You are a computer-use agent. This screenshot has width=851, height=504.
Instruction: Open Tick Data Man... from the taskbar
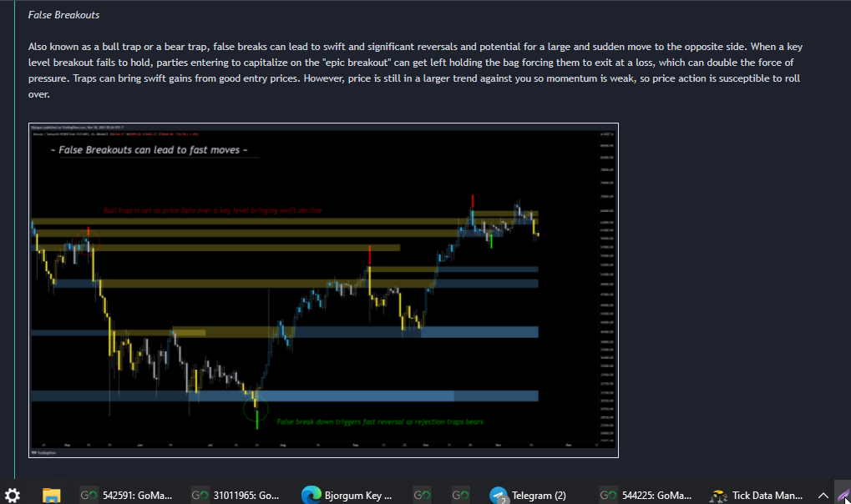pyautogui.click(x=756, y=495)
